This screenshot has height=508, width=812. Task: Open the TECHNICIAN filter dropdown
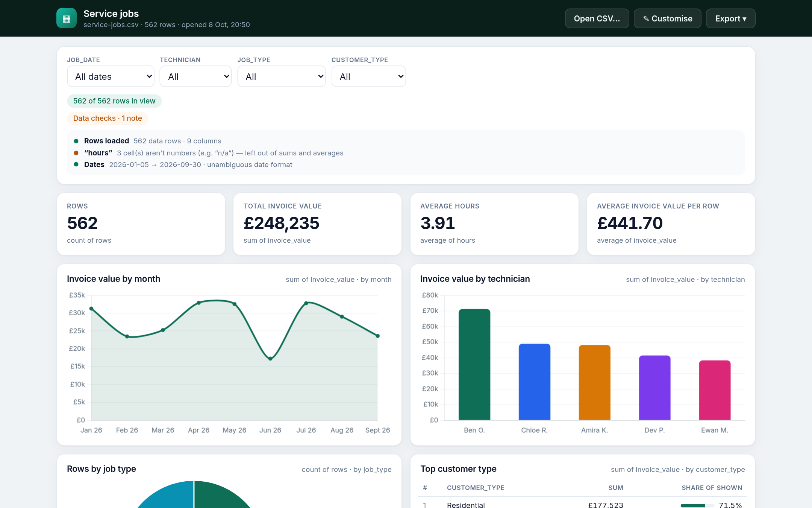[195, 76]
